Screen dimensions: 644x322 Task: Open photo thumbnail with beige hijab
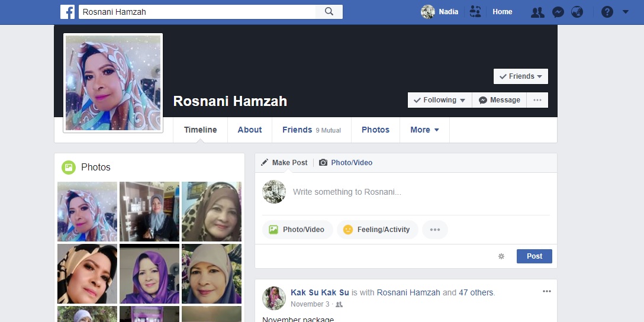[x=211, y=273]
